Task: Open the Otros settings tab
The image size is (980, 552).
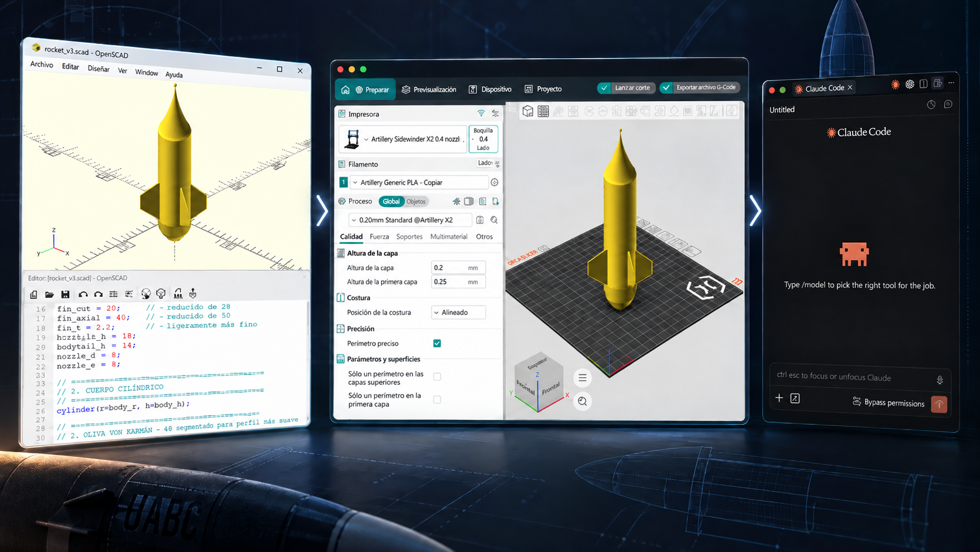Action: [484, 236]
